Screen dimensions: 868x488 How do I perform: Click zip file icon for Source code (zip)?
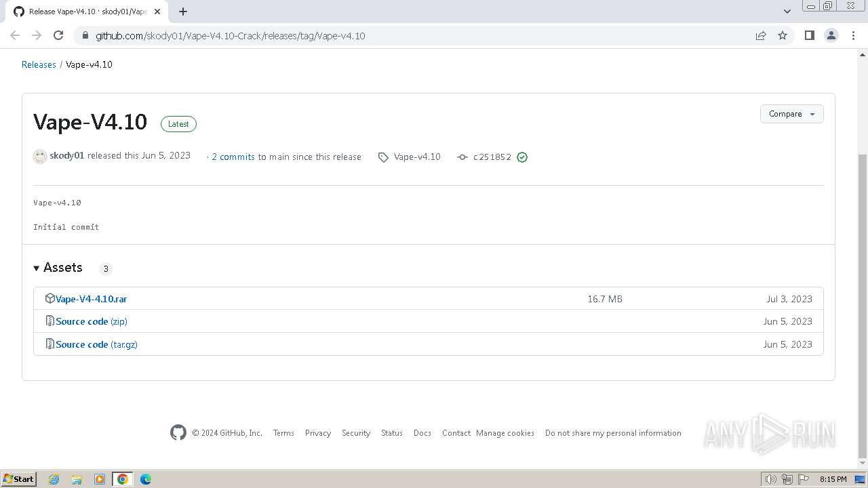click(x=50, y=321)
